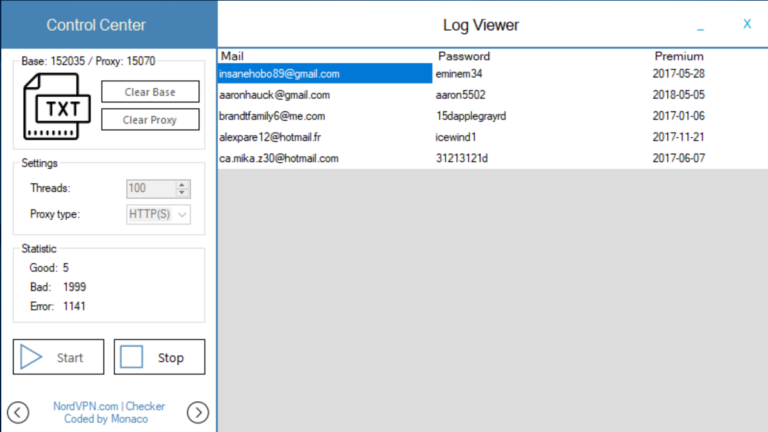Open the Proxy type HTTP(S) dropdown
This screenshot has width=768, height=432.
click(158, 215)
